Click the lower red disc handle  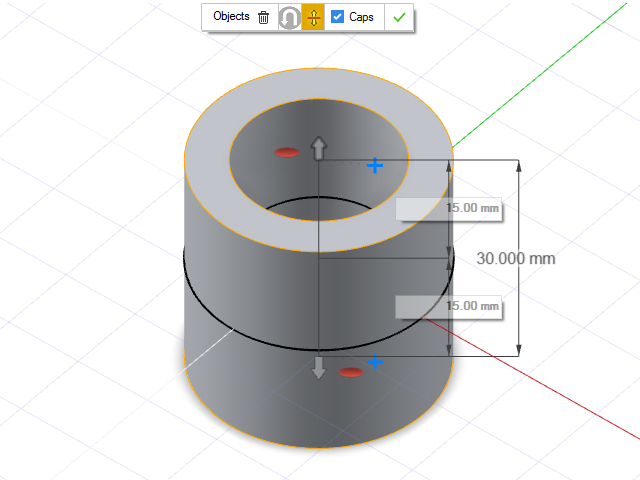pos(351,372)
